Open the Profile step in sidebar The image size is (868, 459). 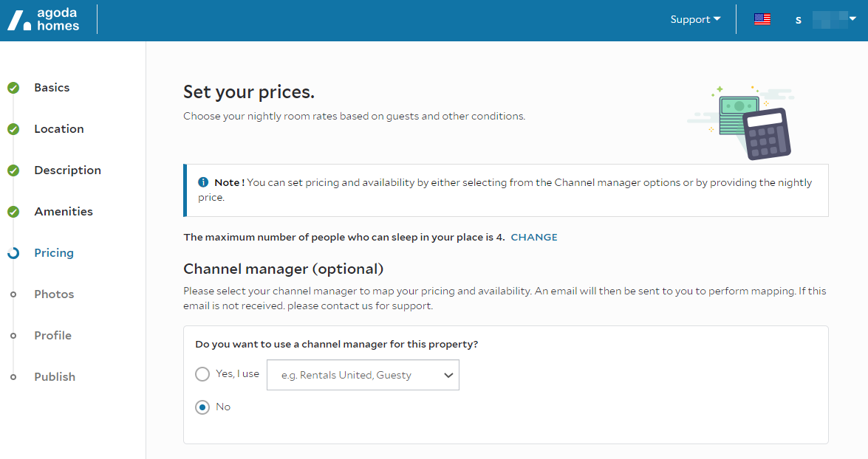pos(52,336)
